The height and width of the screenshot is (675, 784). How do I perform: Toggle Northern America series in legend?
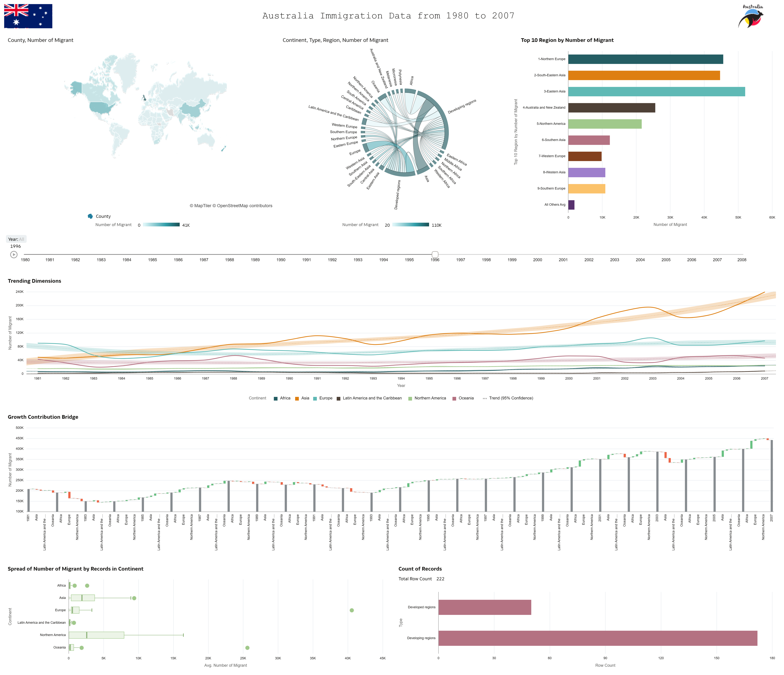tap(430, 398)
